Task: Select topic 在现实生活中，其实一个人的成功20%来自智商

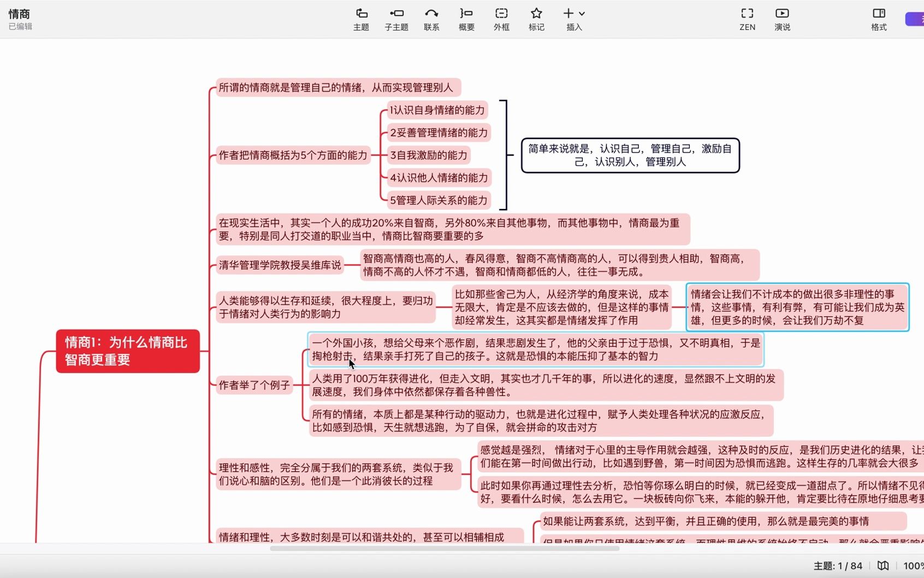Action: point(453,229)
